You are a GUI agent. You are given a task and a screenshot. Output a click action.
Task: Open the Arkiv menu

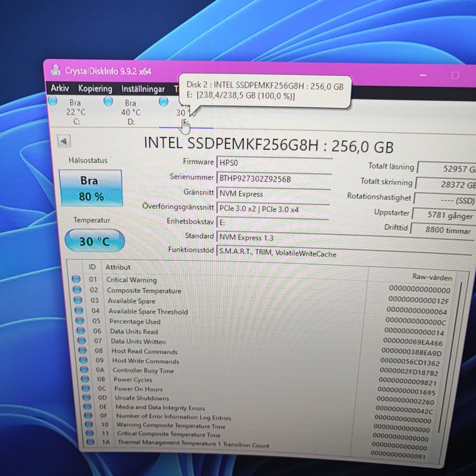[59, 88]
